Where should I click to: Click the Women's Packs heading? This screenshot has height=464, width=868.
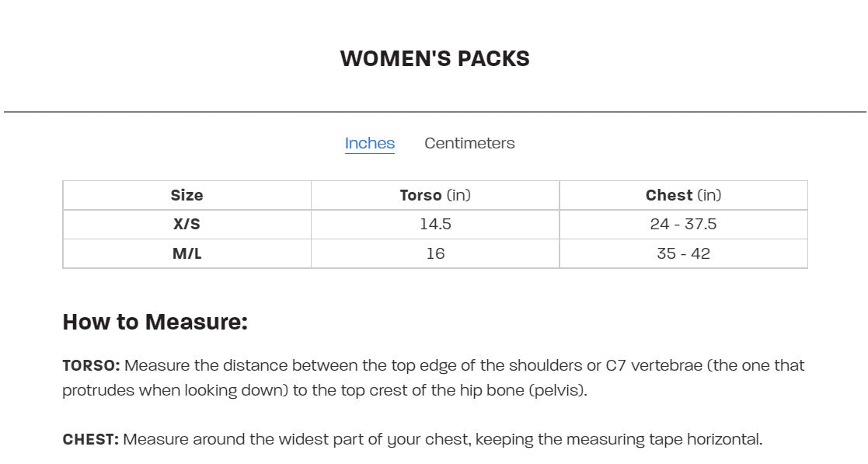(434, 58)
